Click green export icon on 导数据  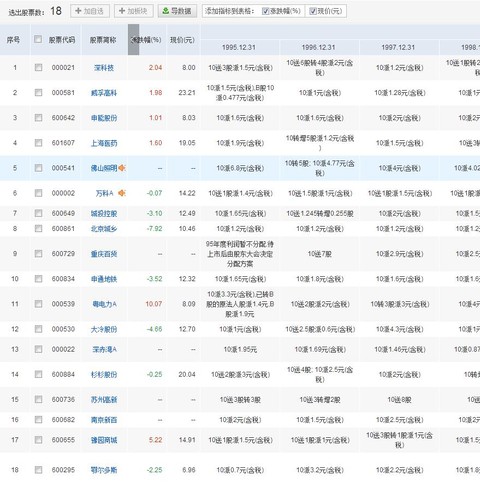click(x=165, y=11)
